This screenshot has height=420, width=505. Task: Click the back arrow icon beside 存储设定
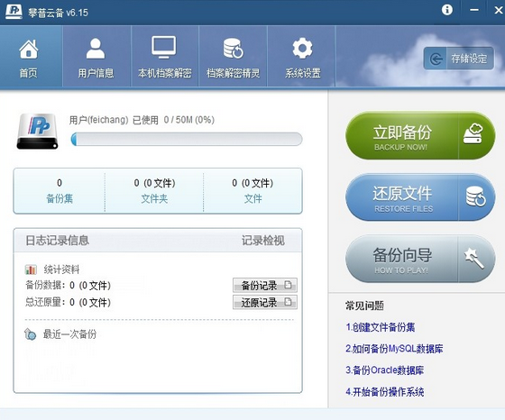[x=436, y=59]
